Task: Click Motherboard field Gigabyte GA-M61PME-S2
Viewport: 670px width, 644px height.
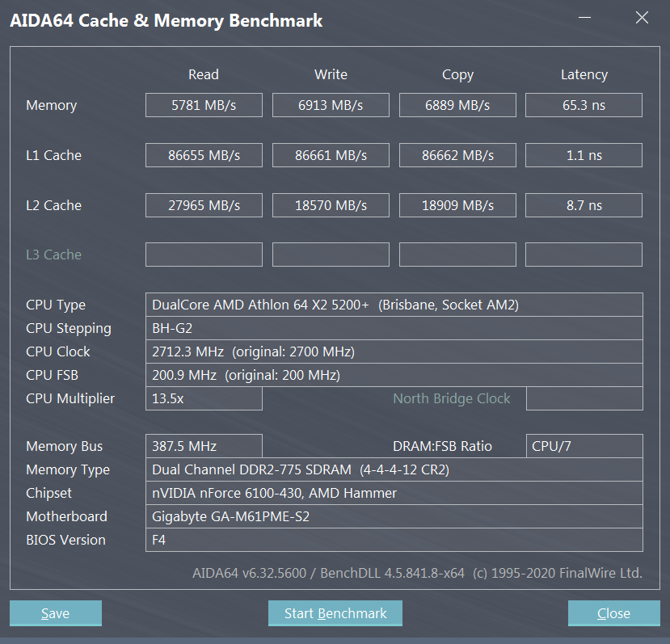Action: point(394,516)
